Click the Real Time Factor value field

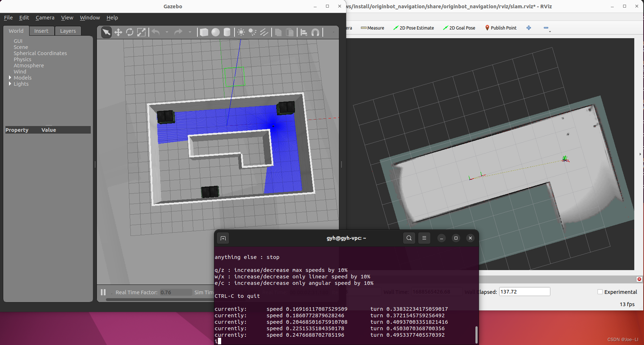click(x=176, y=292)
